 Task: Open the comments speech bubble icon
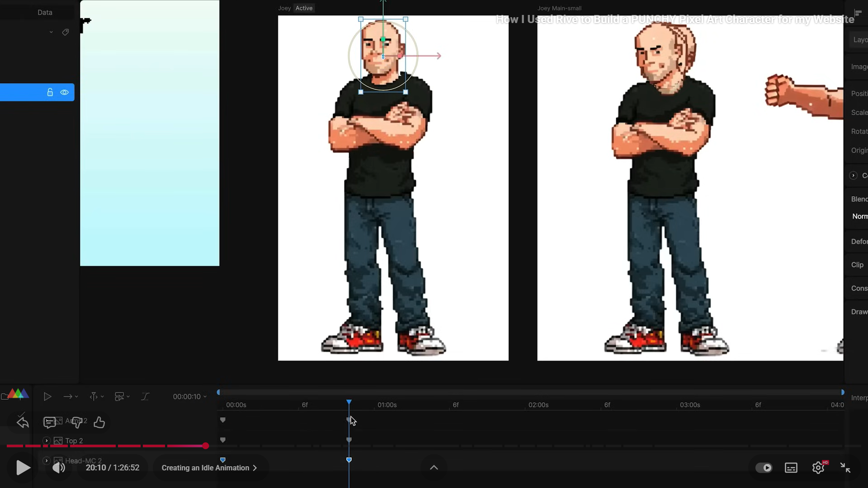(x=49, y=422)
